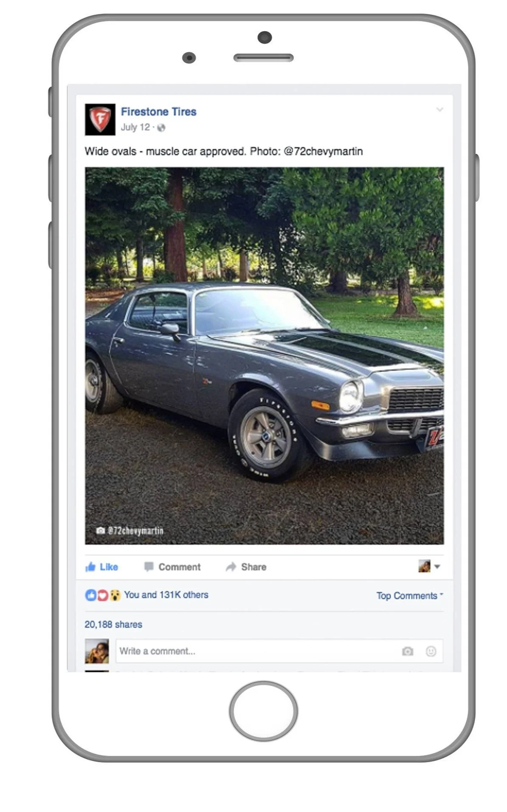Click the July 12 post timestamp
The image size is (507, 812).
(x=135, y=127)
